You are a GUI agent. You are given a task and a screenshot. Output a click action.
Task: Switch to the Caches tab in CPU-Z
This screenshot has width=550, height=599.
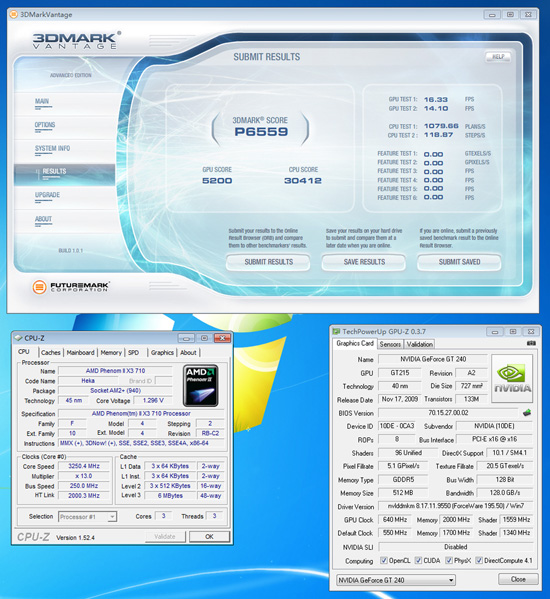(x=51, y=353)
